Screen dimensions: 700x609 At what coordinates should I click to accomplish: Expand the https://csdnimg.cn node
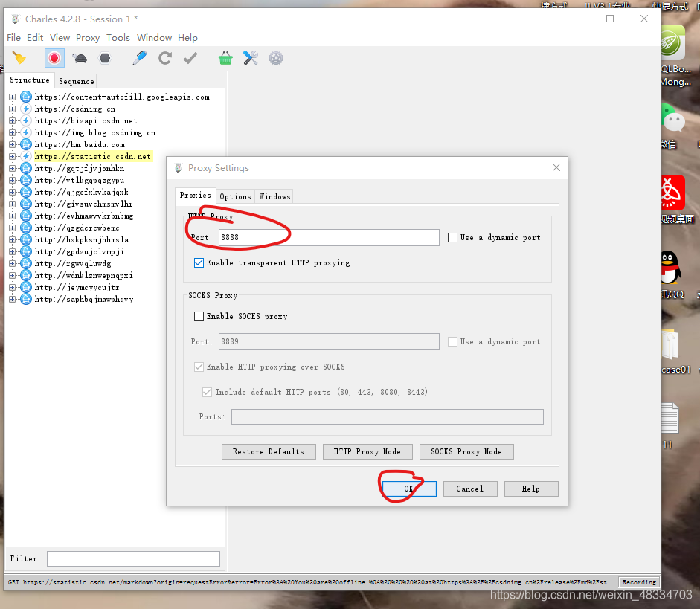pos(13,109)
